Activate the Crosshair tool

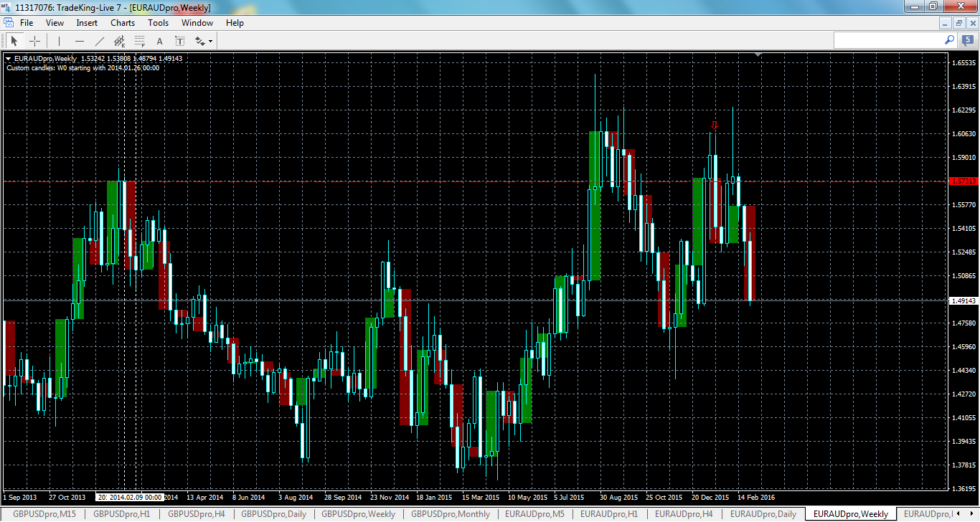coord(34,41)
